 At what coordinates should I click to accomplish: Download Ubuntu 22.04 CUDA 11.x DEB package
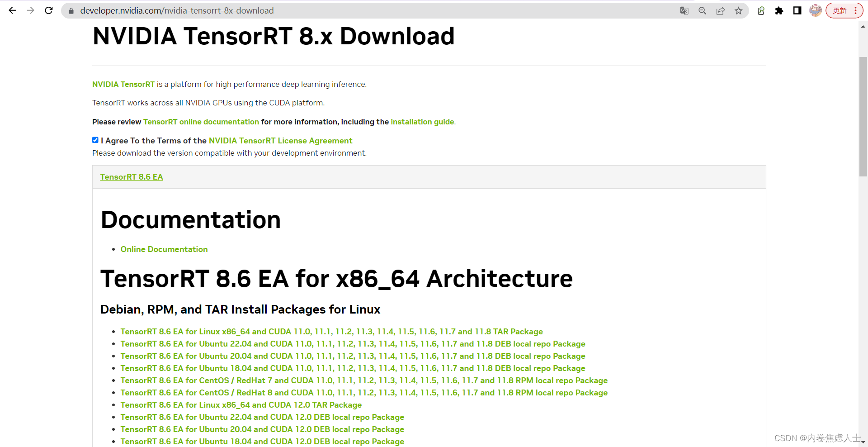353,344
